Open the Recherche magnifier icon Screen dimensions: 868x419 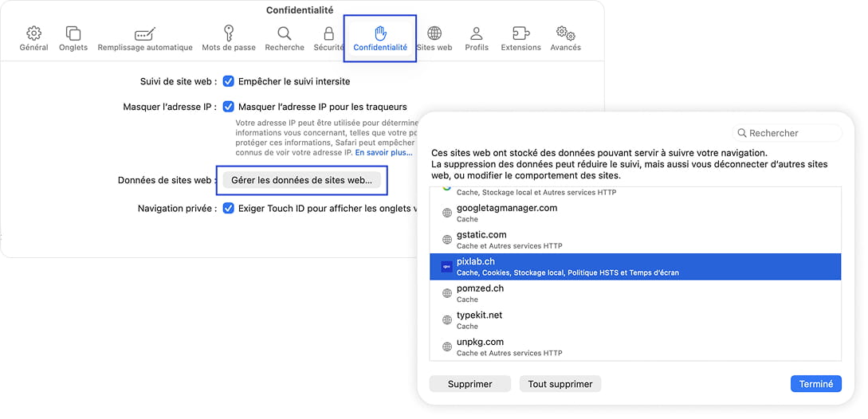284,33
